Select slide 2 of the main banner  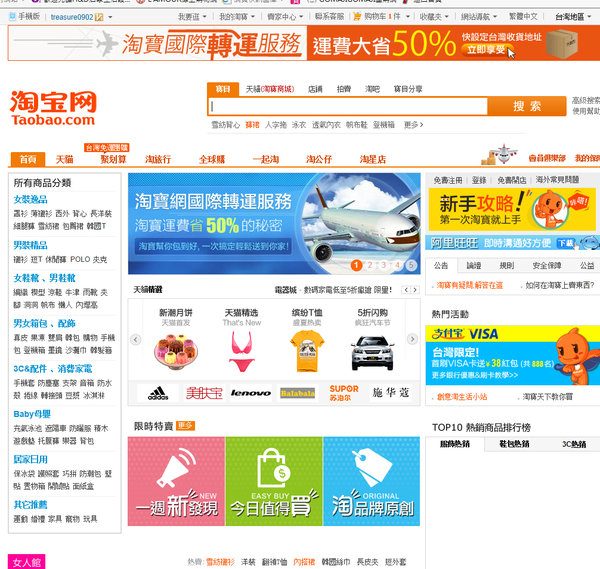(x=370, y=265)
